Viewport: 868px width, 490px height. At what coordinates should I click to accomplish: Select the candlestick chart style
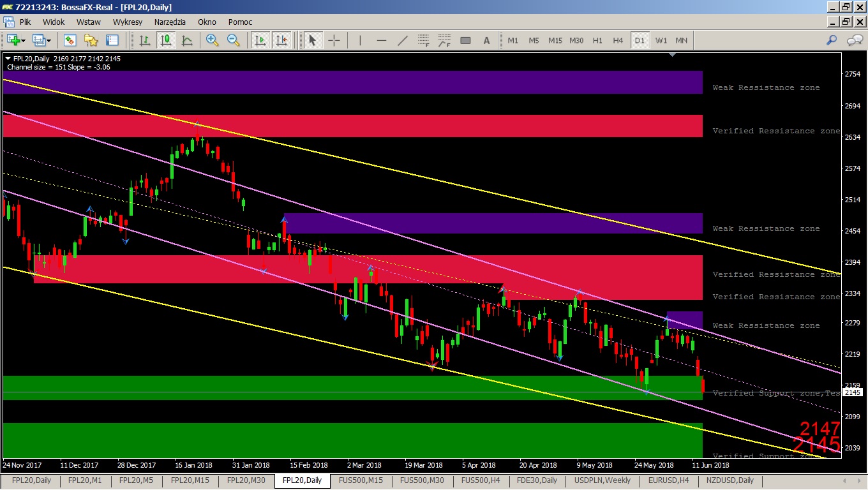pos(166,40)
